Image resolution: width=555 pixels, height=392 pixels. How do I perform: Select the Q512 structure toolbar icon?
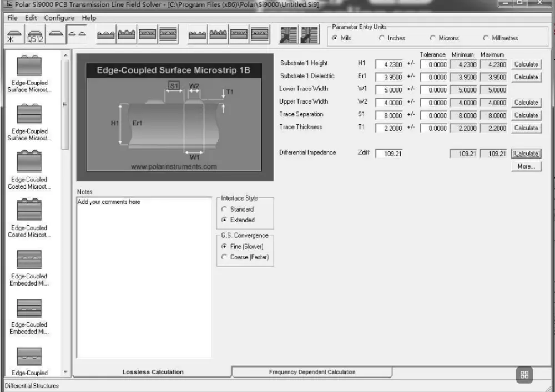coord(35,35)
